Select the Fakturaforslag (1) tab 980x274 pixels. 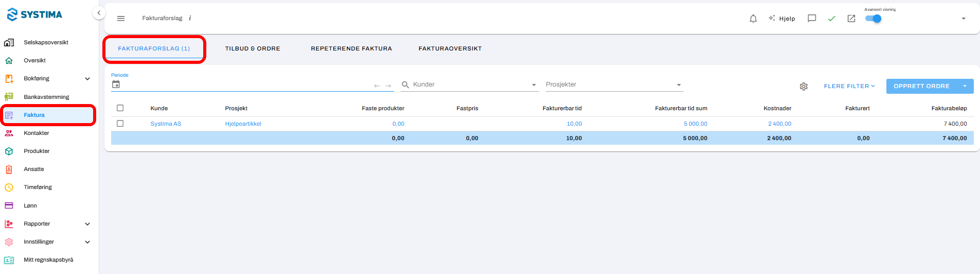tap(154, 48)
